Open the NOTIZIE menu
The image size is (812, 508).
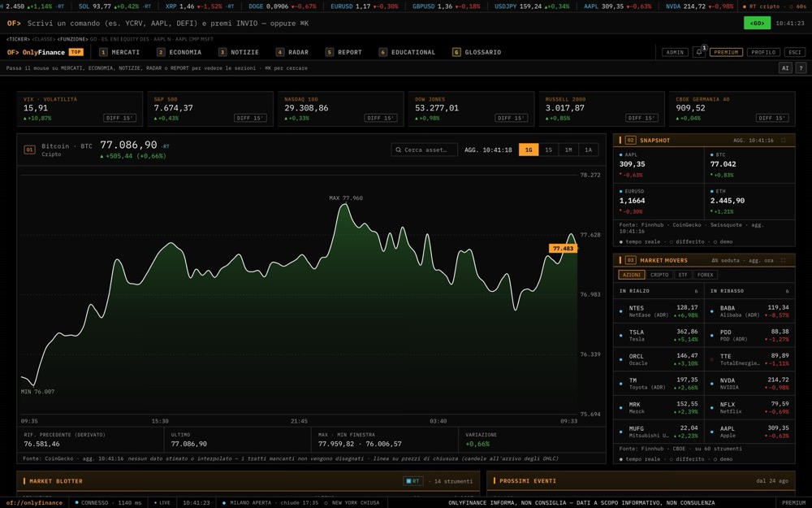(x=239, y=52)
